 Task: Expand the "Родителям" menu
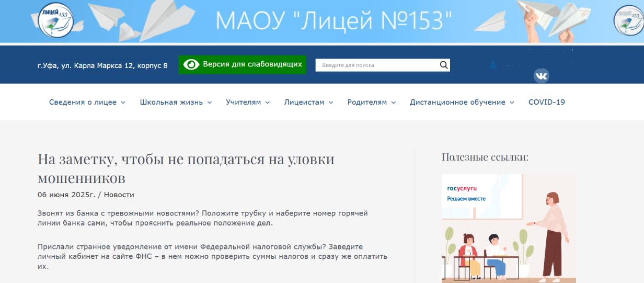point(372,103)
